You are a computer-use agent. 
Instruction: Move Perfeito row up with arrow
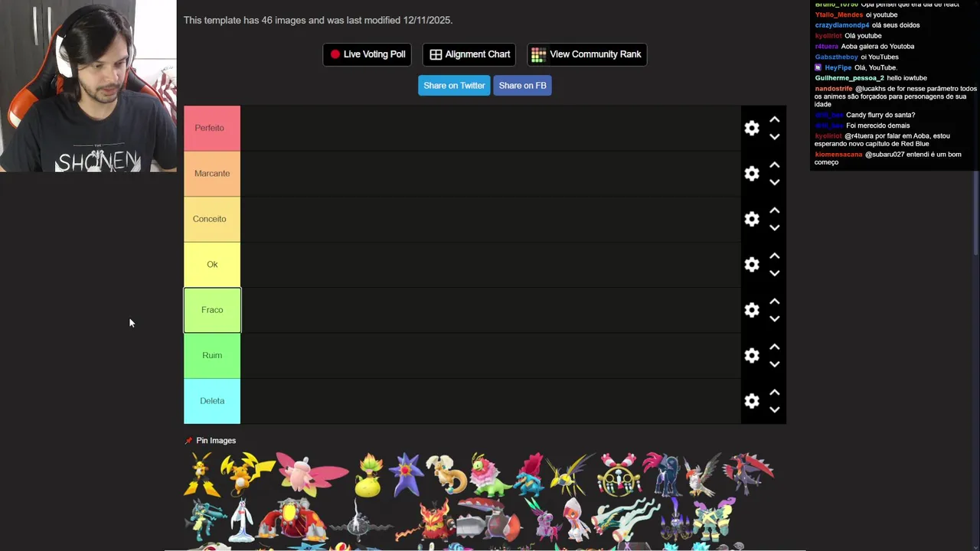[x=775, y=119]
